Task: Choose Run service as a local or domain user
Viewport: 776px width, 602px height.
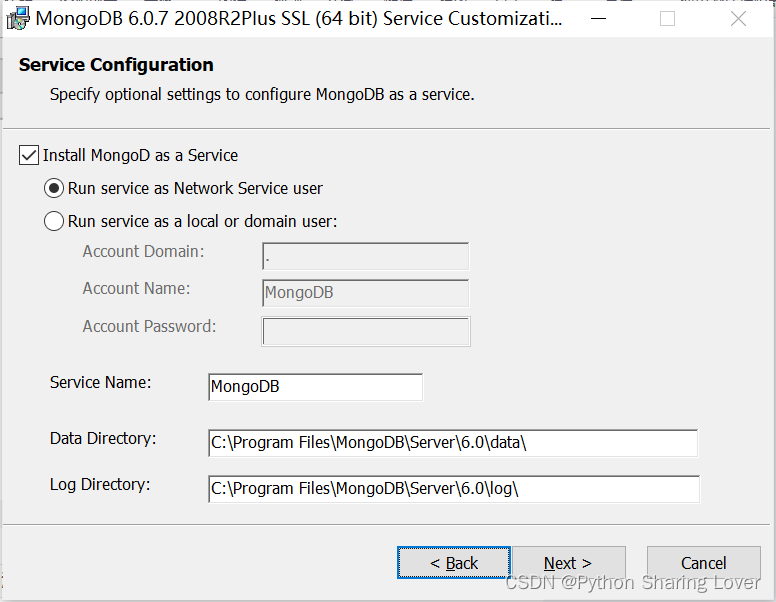Action: pyautogui.click(x=54, y=221)
